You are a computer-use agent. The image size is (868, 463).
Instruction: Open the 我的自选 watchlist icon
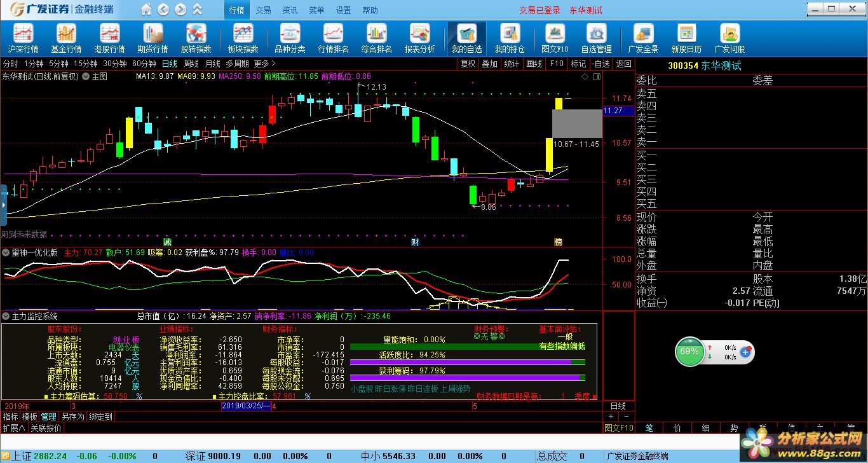click(466, 38)
